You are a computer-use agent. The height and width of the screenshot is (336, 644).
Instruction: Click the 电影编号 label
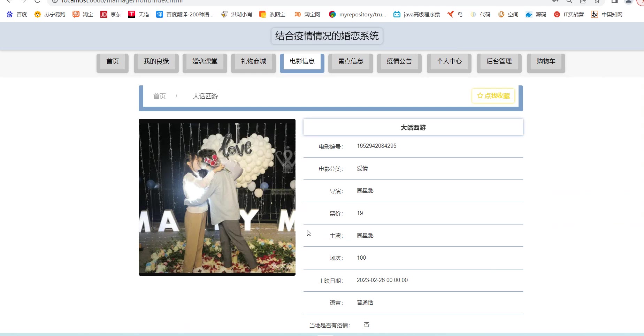pos(331,147)
